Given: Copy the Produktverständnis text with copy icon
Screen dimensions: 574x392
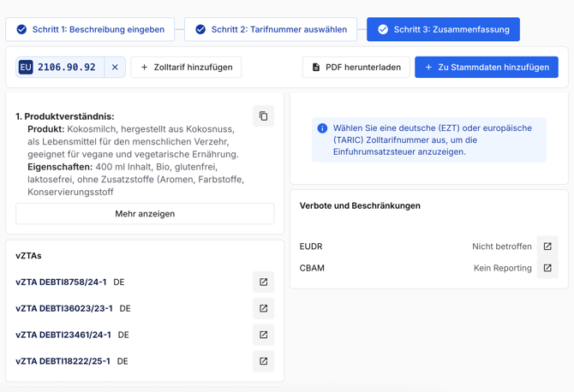Looking at the screenshot, I should 263,116.
